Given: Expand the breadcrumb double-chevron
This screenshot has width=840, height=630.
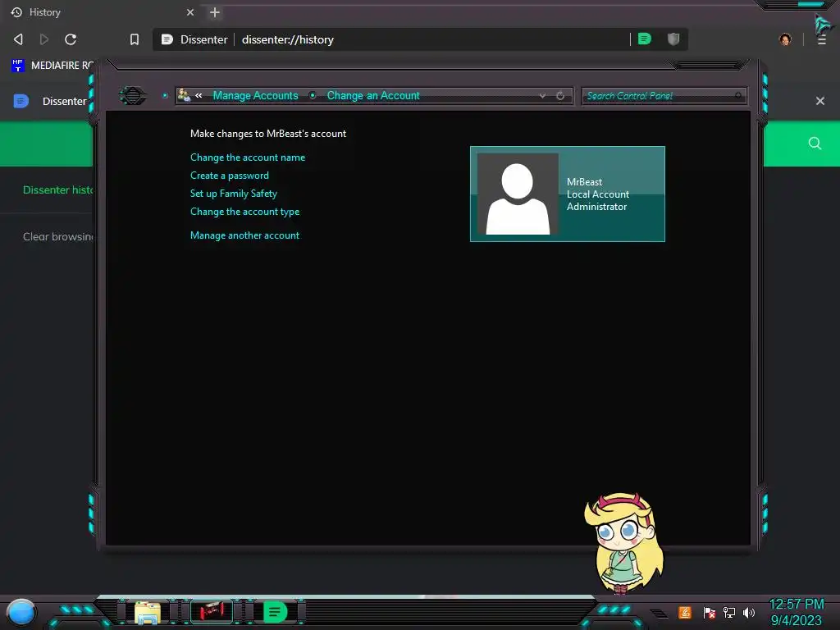Looking at the screenshot, I should pyautogui.click(x=199, y=95).
